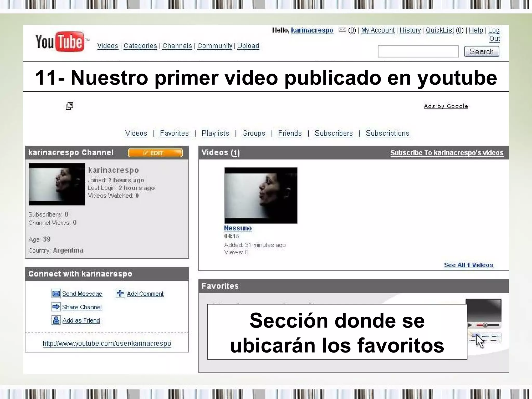This screenshot has width=532, height=399.
Task: Open History link
Action: (410, 30)
